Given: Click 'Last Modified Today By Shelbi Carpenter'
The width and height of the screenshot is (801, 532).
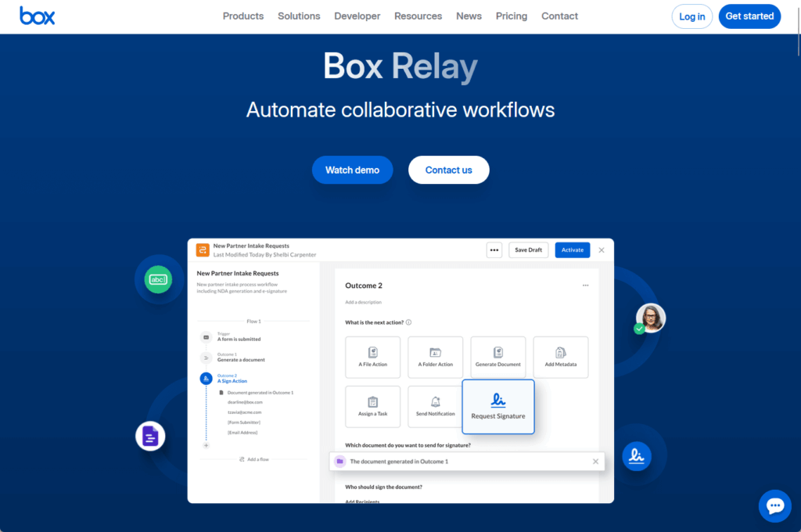Looking at the screenshot, I should click(x=264, y=254).
